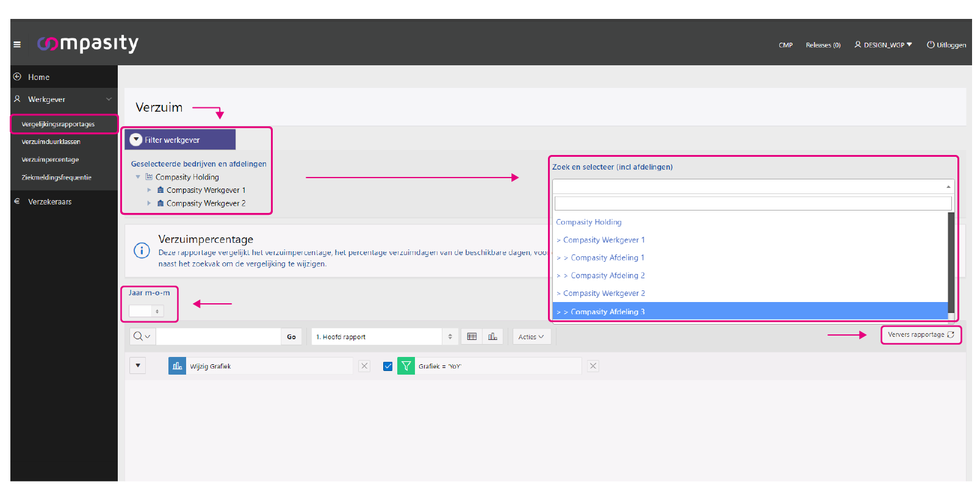This screenshot has width=980, height=504.
Task: Choose Compasity Afdeling 2 option
Action: point(750,275)
